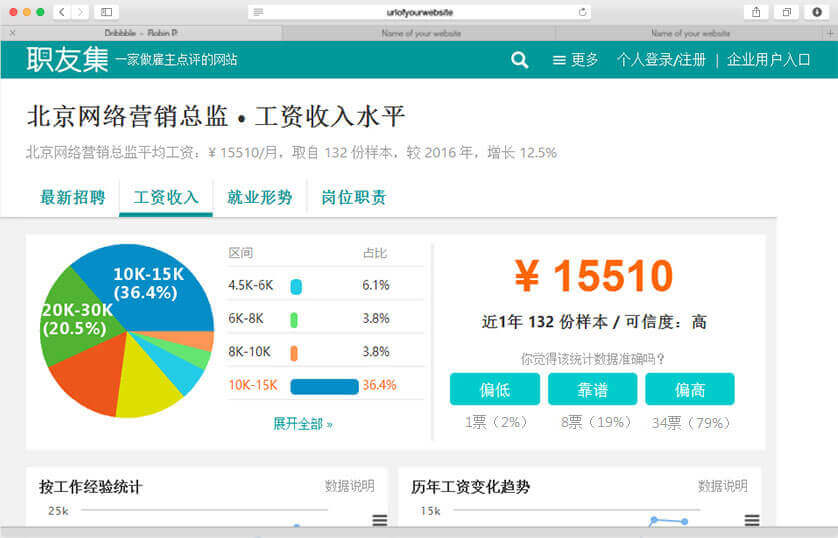Open chart menu icon in 按工作经验统计 panel
838x538 pixels.
point(379,520)
